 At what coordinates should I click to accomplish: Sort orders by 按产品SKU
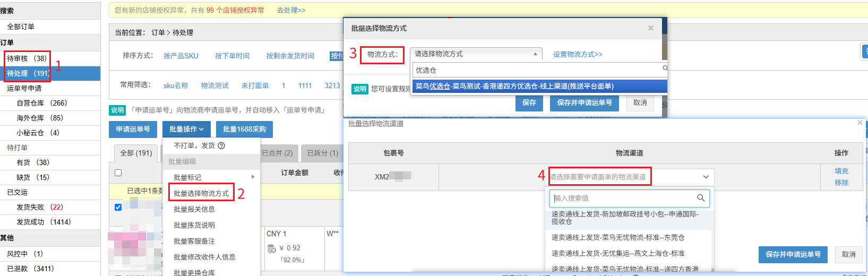point(181,56)
